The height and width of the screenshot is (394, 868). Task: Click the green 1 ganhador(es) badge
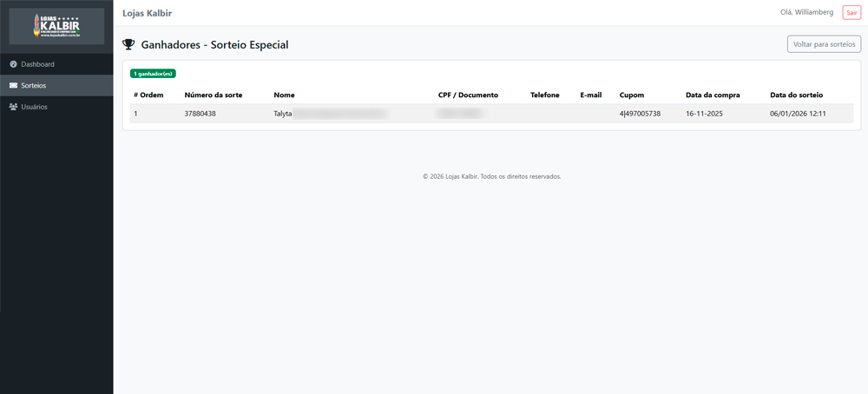[153, 74]
